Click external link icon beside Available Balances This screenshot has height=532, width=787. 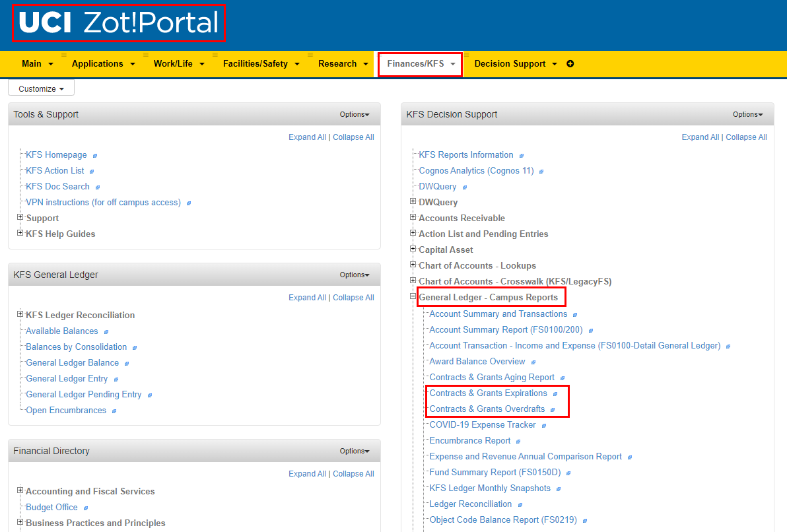[x=106, y=332]
